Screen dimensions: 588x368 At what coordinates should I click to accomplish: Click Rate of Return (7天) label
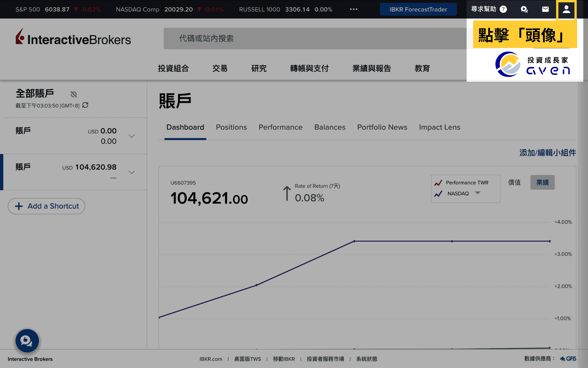click(x=317, y=186)
